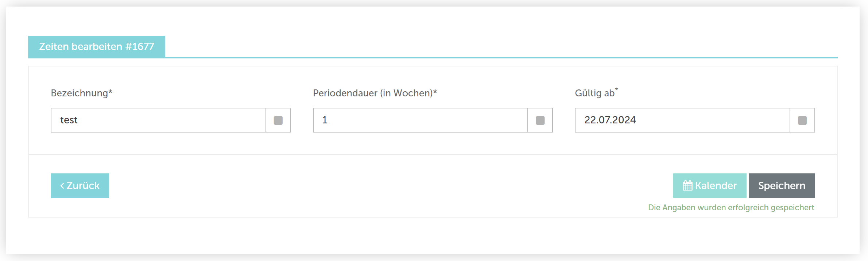Place cursor on the 'test' text value
The height and width of the screenshot is (261, 868).
point(69,120)
